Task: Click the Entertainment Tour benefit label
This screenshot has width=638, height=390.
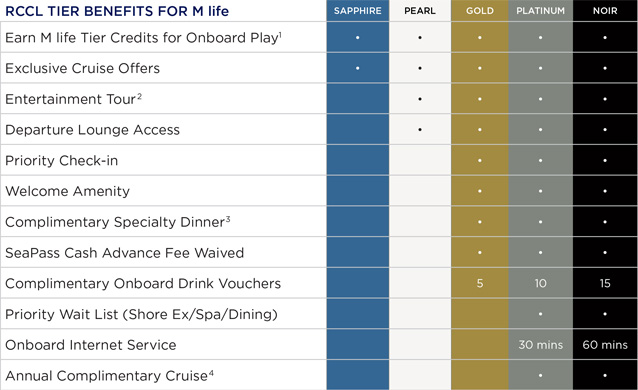Action: click(x=73, y=99)
